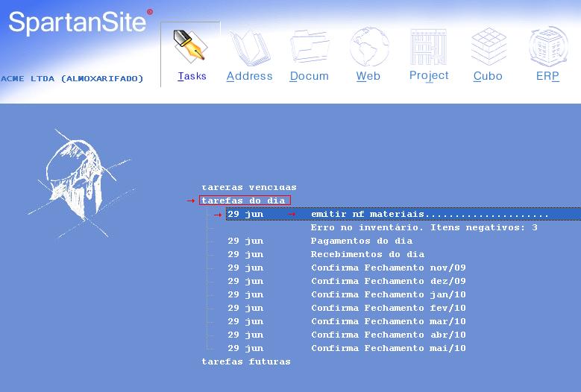This screenshot has width=581, height=392.
Task: Open the Project building icon
Action: [x=429, y=46]
